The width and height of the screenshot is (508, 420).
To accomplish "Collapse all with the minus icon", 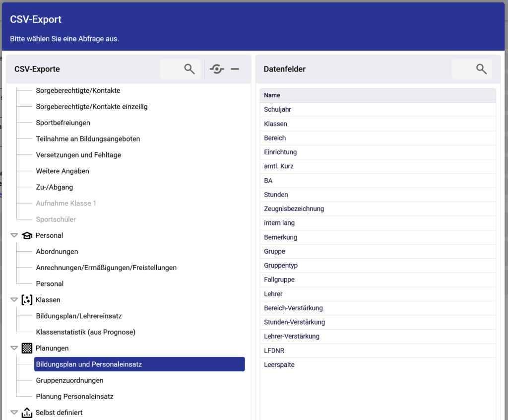I will pos(235,69).
